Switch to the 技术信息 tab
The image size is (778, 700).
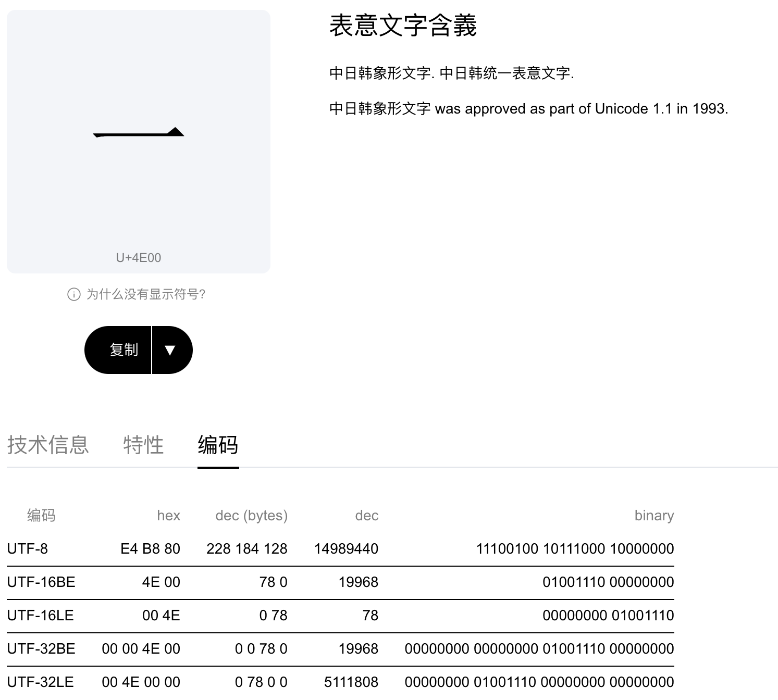point(48,445)
